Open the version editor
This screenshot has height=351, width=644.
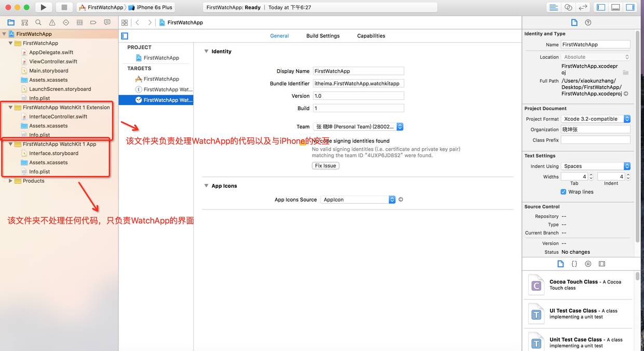583,7
